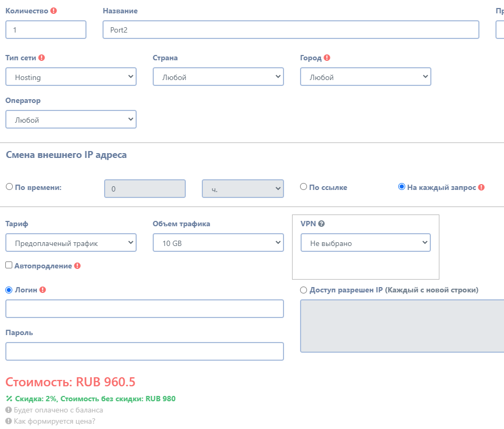This screenshot has height=429, width=504.
Task: Click the alert icon next to Автопродление
Action: point(77,266)
